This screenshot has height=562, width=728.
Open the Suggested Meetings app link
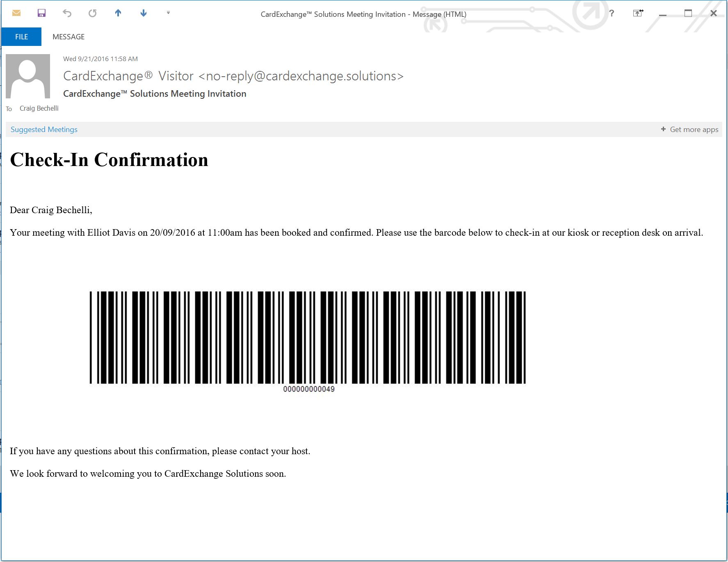click(44, 130)
